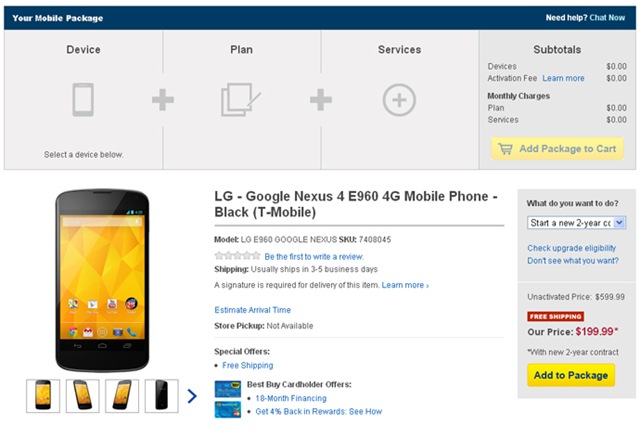Image resolution: width=640 pixels, height=438 pixels.
Task: Open Learn more about Activation Fee
Action: 563,78
